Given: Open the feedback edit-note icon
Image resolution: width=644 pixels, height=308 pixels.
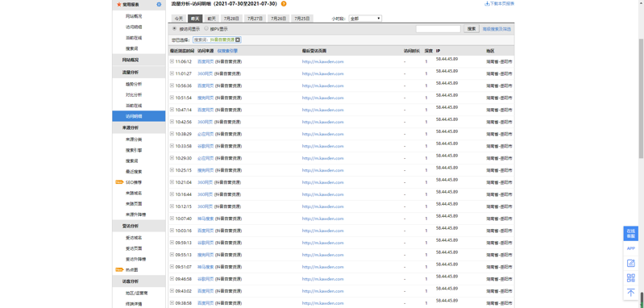Looking at the screenshot, I should pos(630,263).
